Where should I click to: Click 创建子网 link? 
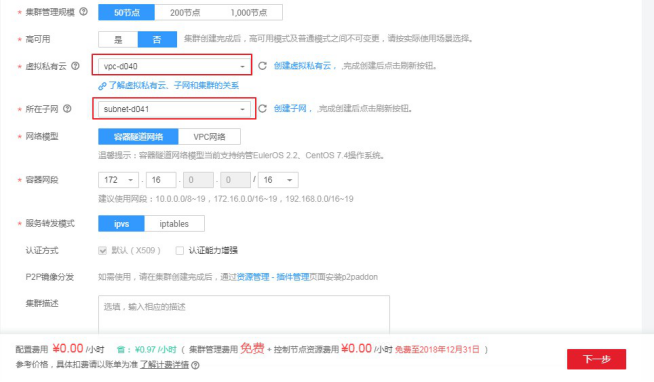(x=290, y=109)
